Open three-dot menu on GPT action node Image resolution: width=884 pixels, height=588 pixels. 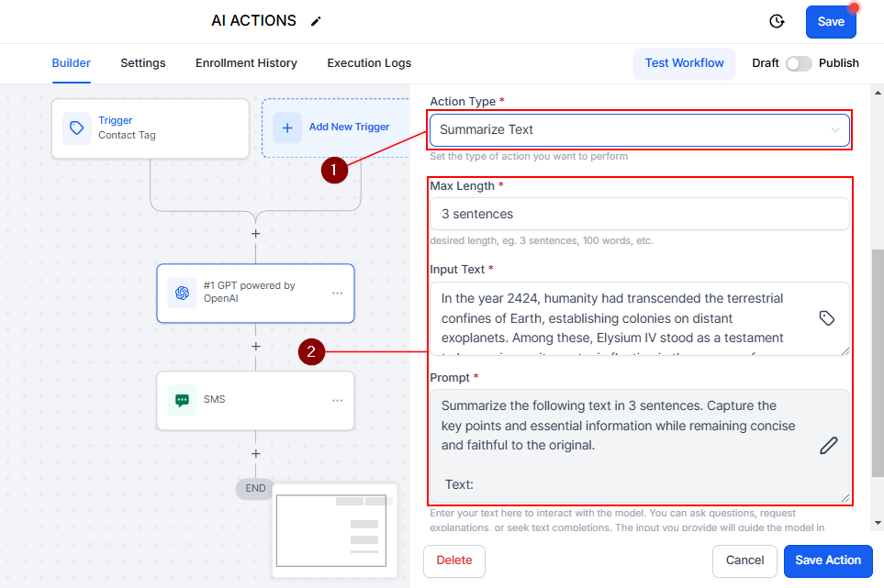point(337,294)
